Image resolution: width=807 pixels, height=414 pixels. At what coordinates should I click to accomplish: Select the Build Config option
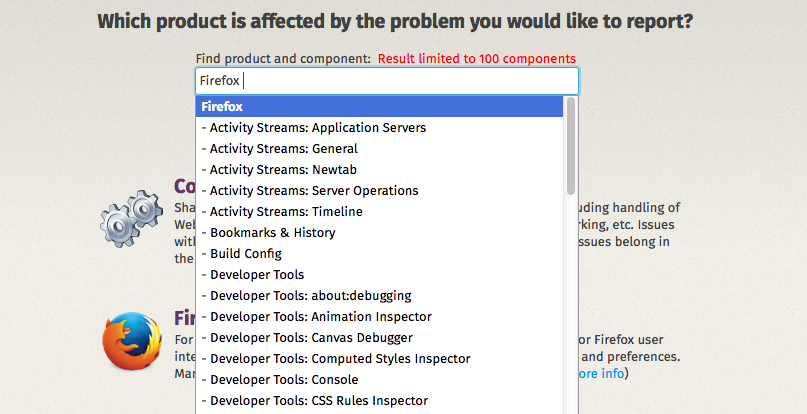tap(379, 254)
